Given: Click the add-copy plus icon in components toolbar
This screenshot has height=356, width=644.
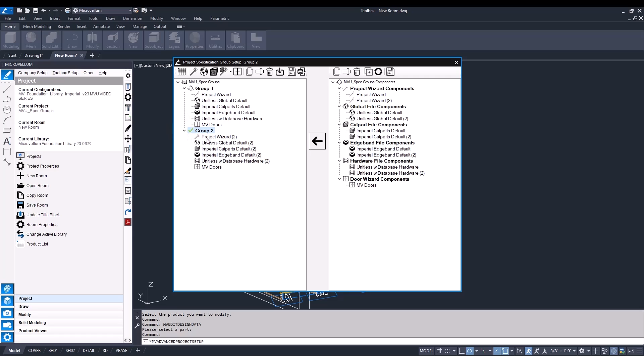Looking at the screenshot, I should click(x=368, y=72).
